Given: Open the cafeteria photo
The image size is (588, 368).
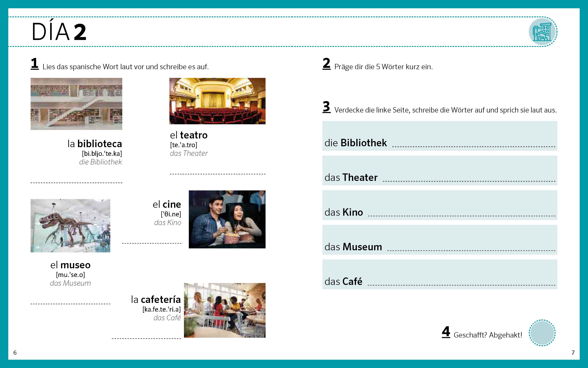Looking at the screenshot, I should point(225,310).
